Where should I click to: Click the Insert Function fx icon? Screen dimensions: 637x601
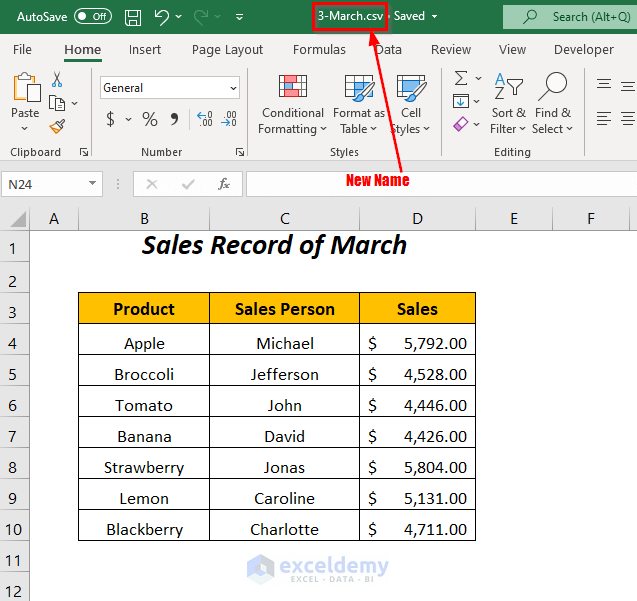(224, 184)
